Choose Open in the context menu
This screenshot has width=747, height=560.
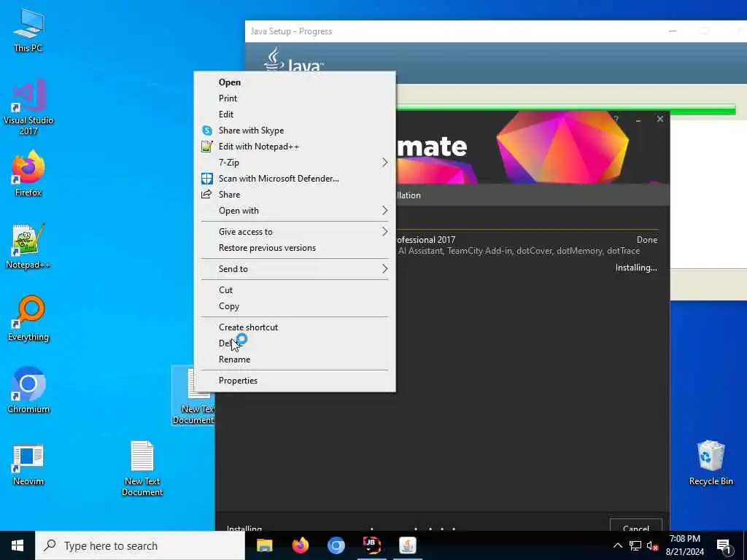[295, 82]
